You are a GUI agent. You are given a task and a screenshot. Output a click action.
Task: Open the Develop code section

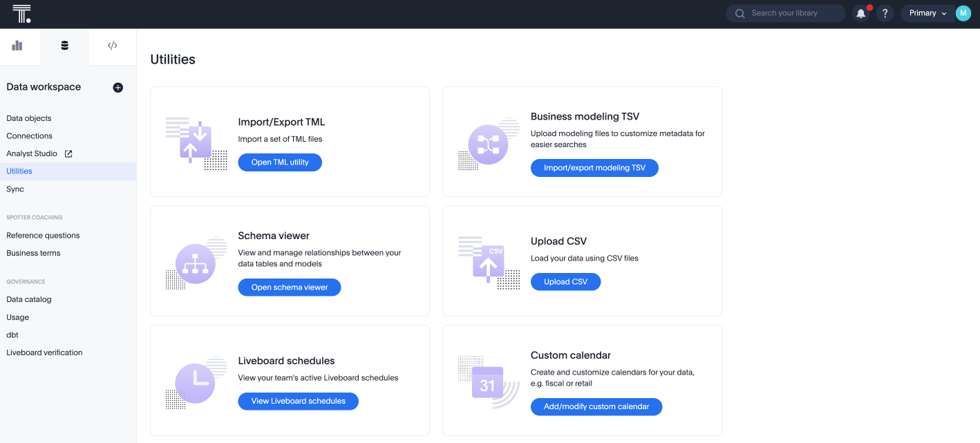pyautogui.click(x=112, y=45)
